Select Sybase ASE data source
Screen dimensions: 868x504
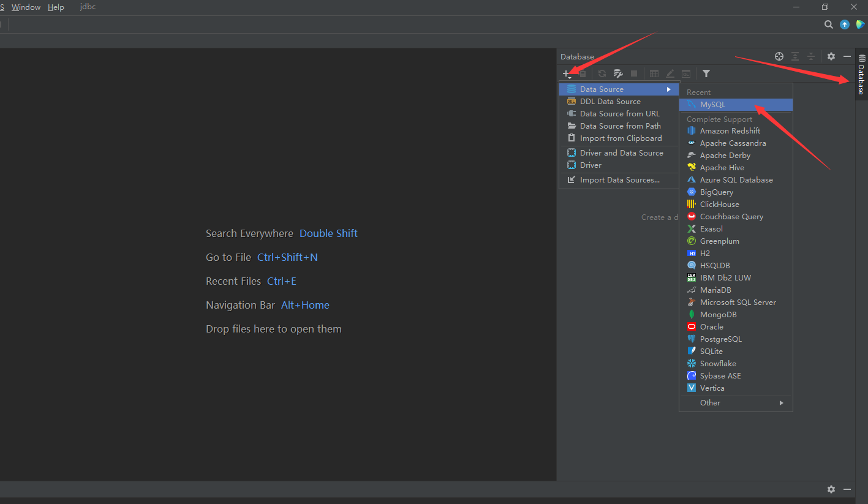(736, 376)
